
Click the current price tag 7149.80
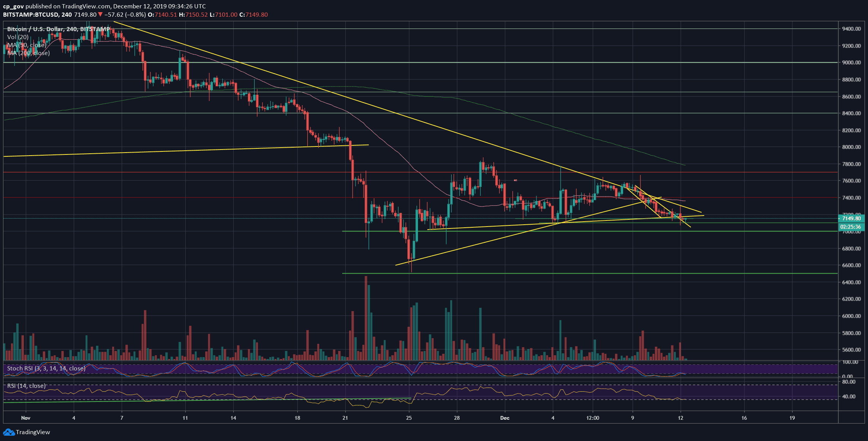point(851,218)
